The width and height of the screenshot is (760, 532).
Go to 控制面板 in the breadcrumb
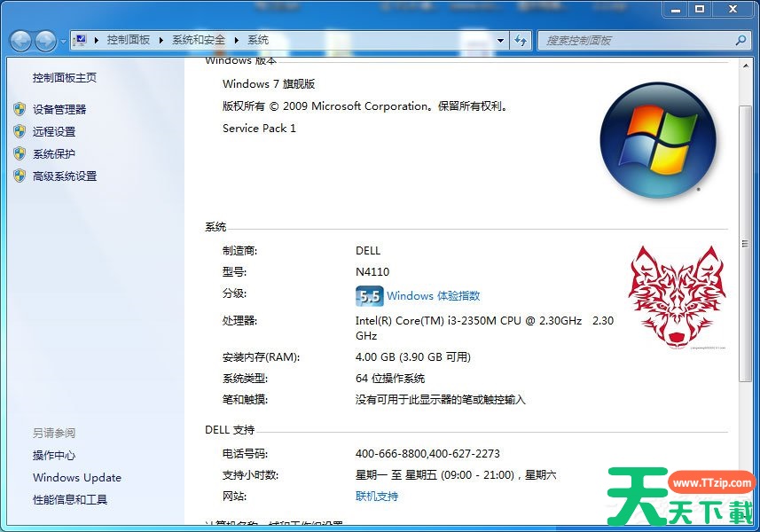click(x=128, y=40)
